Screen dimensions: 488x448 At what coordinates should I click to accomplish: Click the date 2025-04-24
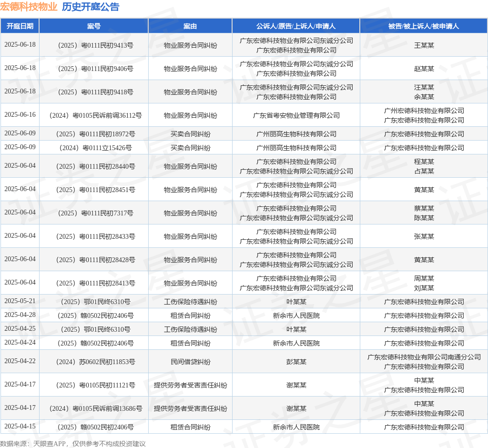click(20, 343)
